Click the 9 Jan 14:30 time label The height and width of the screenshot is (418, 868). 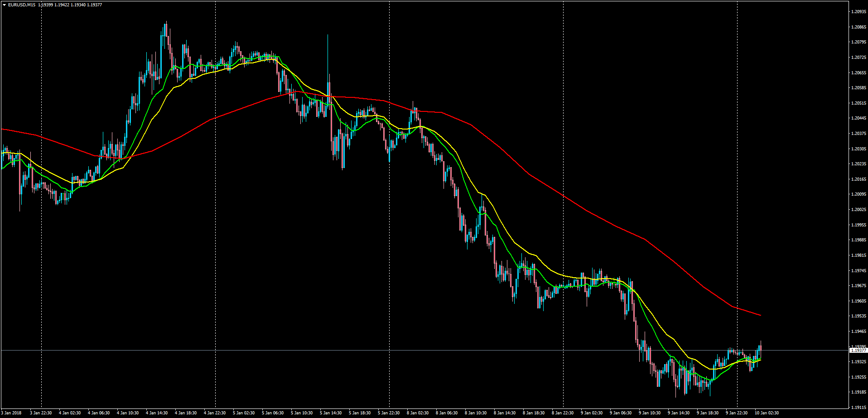(x=679, y=413)
